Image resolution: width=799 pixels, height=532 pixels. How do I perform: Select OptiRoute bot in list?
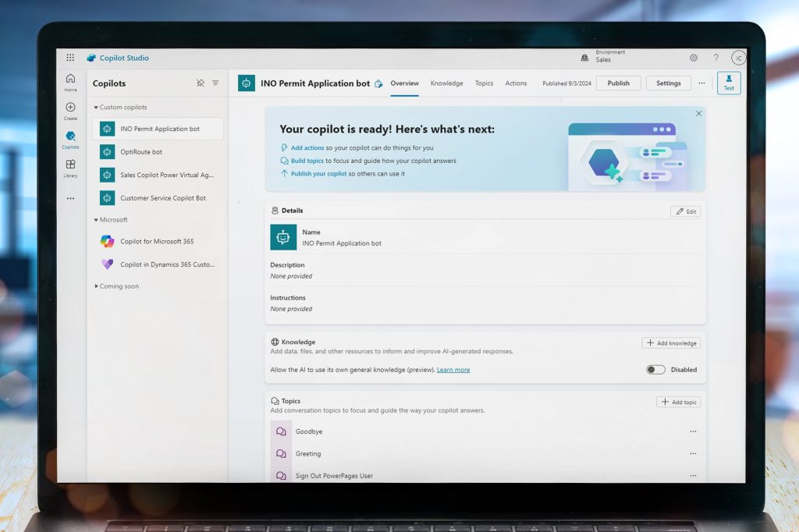click(158, 152)
